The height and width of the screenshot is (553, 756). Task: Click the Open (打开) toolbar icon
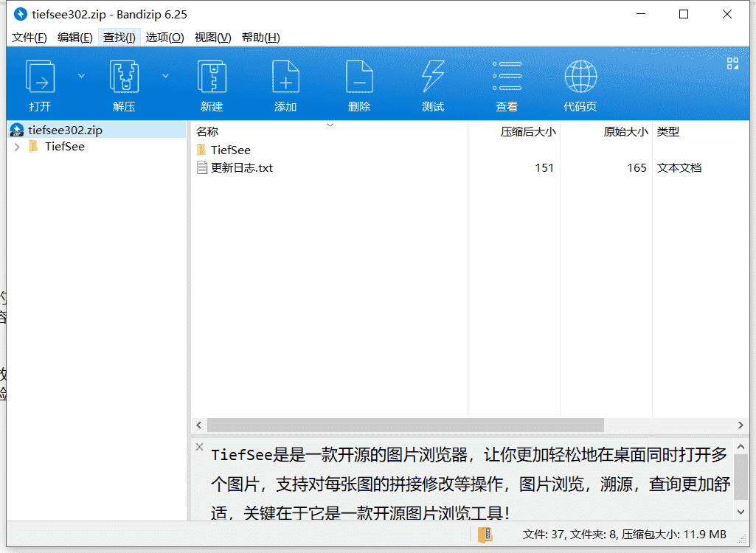pyautogui.click(x=40, y=77)
